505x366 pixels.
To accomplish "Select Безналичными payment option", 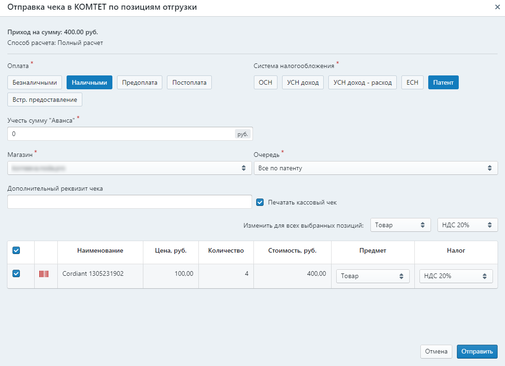I will coord(35,82).
